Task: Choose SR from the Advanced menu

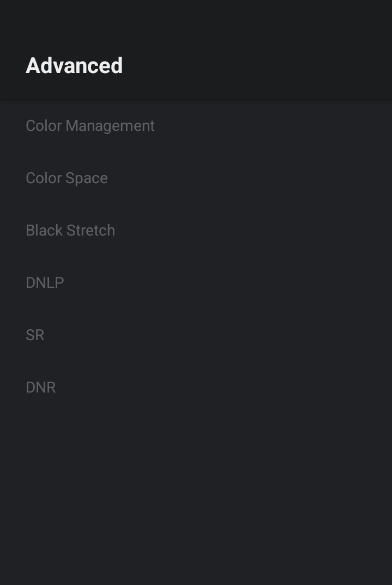Action: coord(35,335)
